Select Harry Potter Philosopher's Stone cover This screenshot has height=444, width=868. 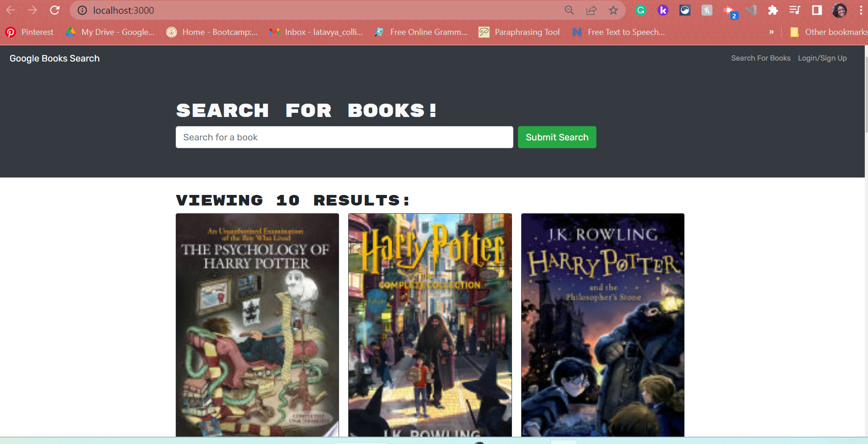603,325
